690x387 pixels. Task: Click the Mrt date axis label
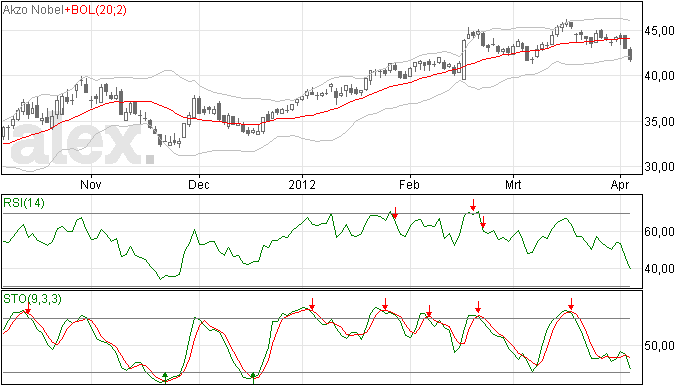513,184
